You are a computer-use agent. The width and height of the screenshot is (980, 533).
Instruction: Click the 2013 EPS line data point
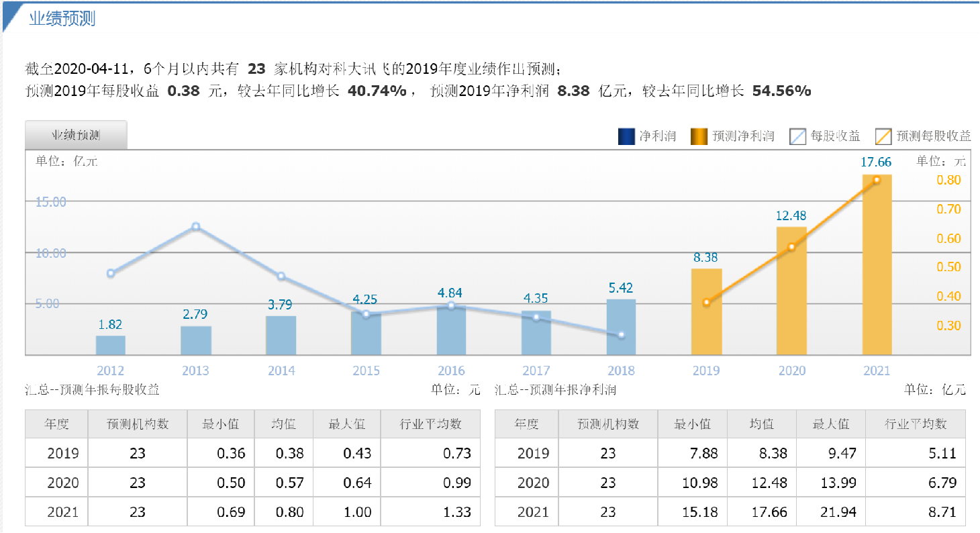[x=196, y=226]
